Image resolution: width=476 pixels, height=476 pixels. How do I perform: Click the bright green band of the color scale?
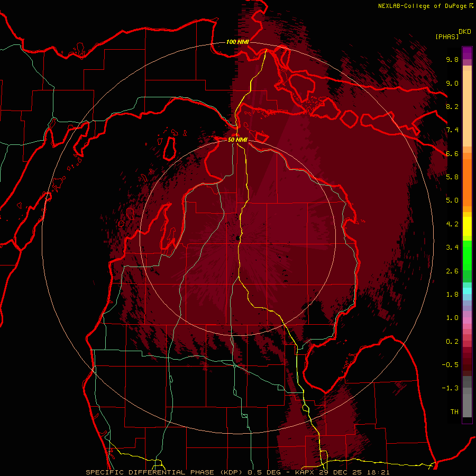[467, 255]
